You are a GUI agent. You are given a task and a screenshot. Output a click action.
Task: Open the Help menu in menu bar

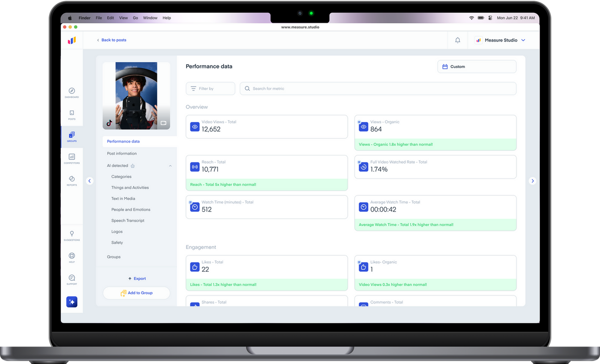tap(167, 18)
